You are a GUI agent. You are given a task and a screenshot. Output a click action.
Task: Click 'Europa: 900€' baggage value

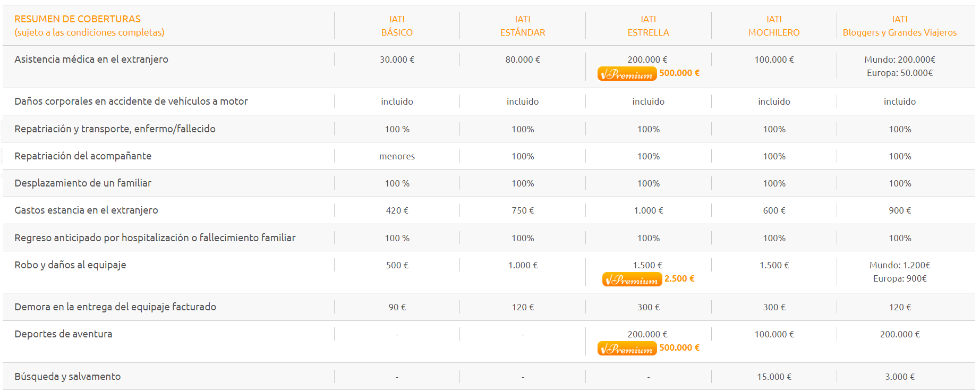pos(900,279)
